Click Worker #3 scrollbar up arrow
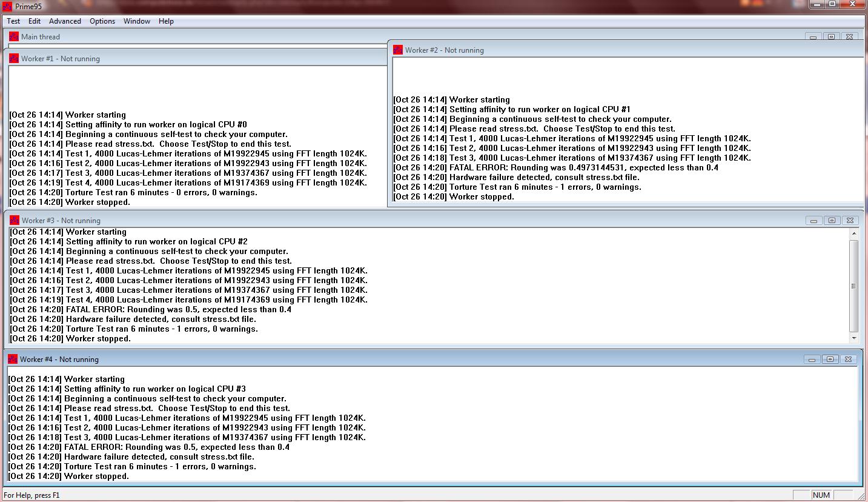Viewport: 868px width, 502px height. [854, 233]
